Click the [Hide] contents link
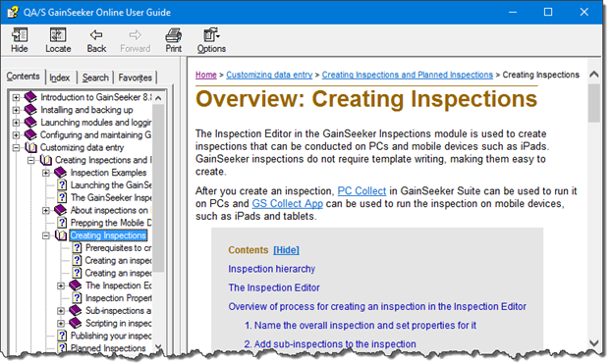 click(287, 250)
